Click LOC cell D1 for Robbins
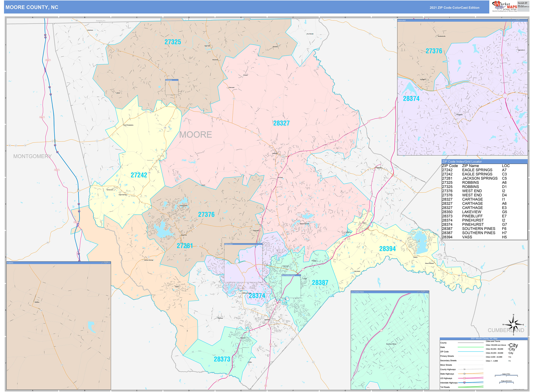 (504, 187)
